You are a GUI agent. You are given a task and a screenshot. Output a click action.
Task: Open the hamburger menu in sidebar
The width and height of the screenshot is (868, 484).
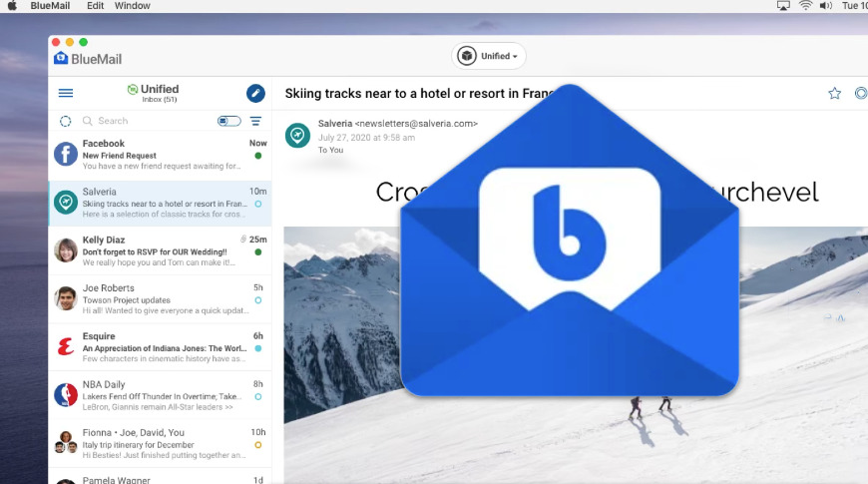66,93
